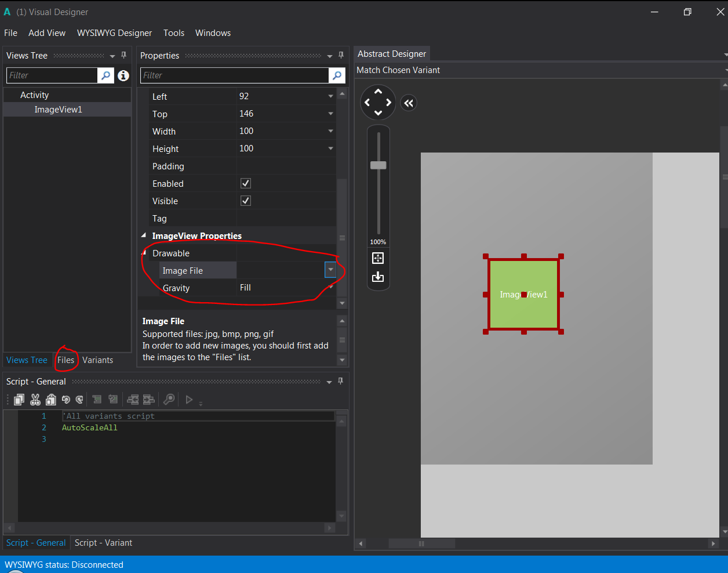Click the Copy icon in Script toolbar
Image resolution: width=728 pixels, height=573 pixels.
(x=19, y=399)
